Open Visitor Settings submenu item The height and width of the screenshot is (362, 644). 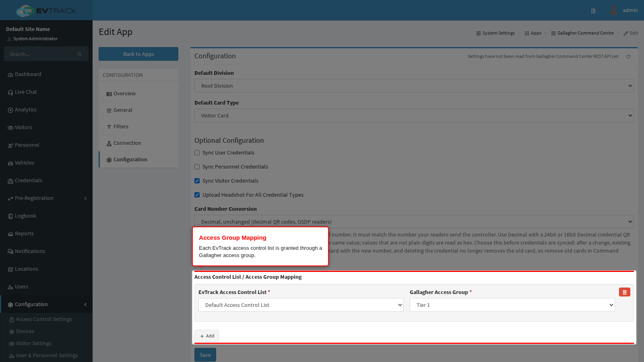click(x=46, y=343)
